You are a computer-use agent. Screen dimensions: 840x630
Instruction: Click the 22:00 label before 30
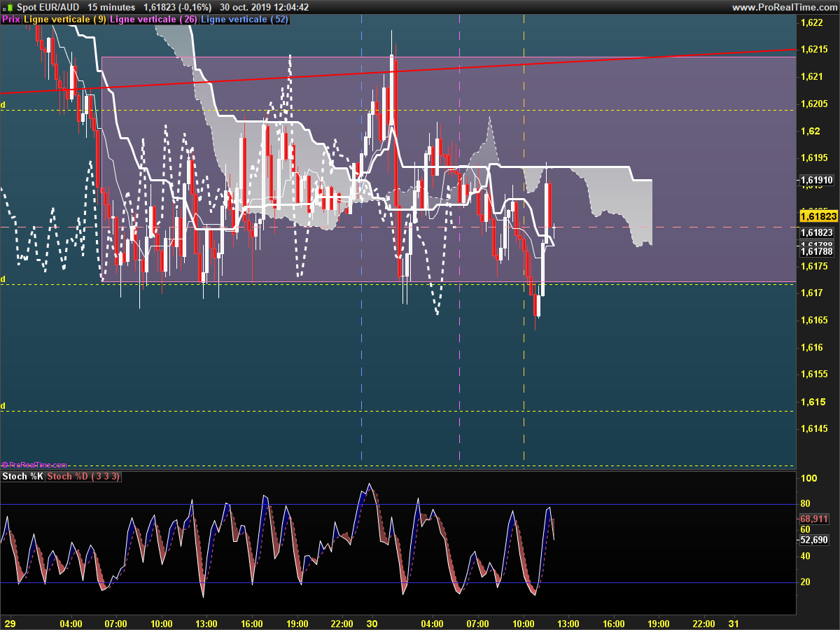pos(341,624)
